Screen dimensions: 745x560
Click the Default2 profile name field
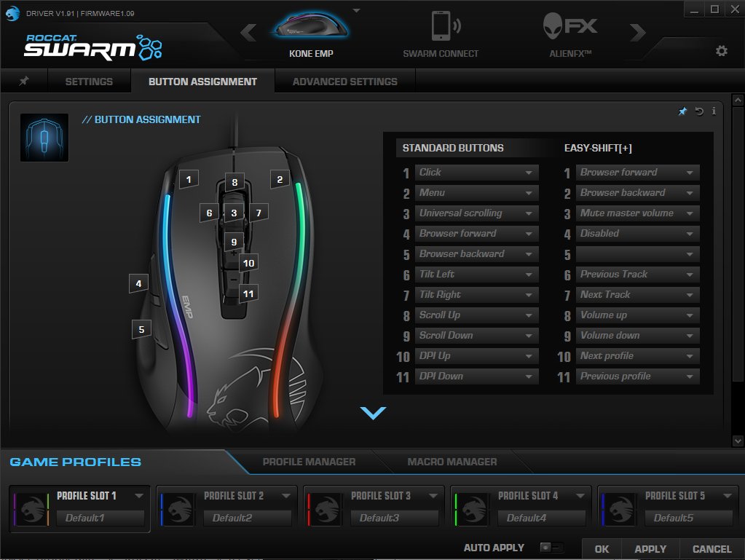[248, 518]
